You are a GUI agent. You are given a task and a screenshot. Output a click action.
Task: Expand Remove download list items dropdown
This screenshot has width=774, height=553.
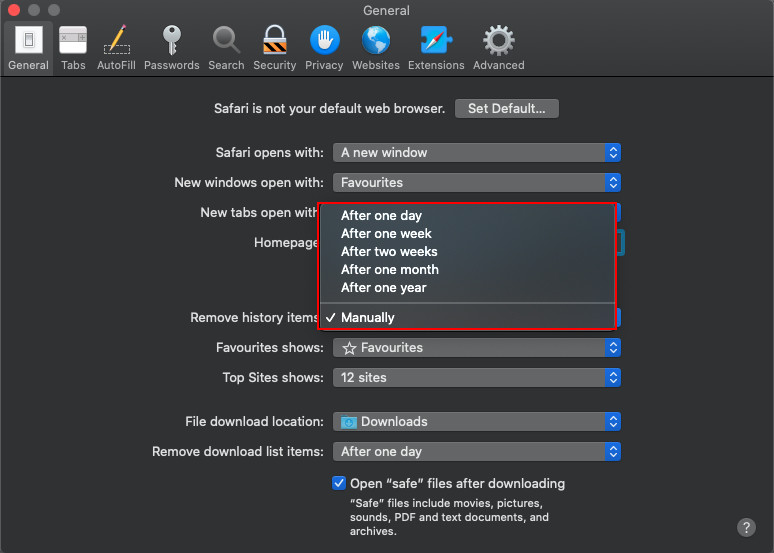[477, 452]
